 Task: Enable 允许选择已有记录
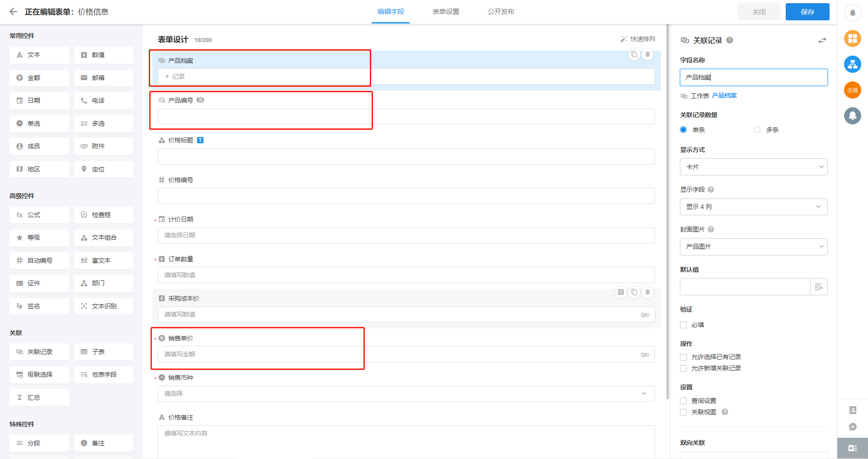[x=684, y=357]
